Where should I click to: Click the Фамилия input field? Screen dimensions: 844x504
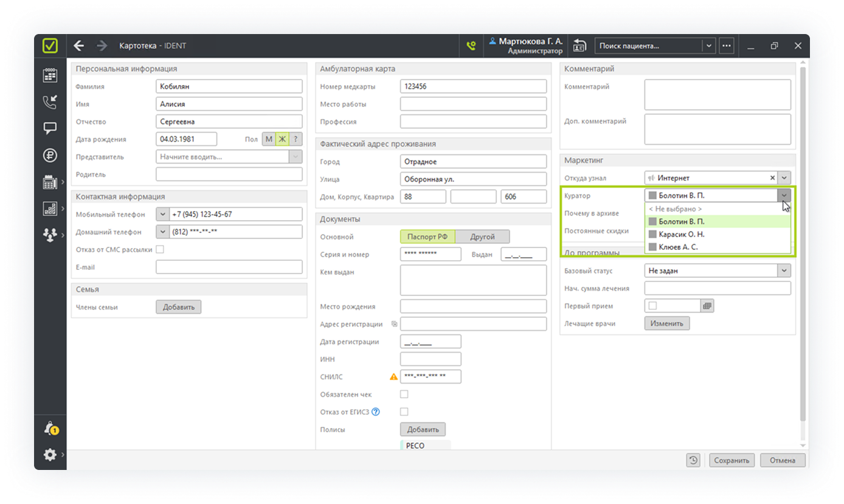229,86
